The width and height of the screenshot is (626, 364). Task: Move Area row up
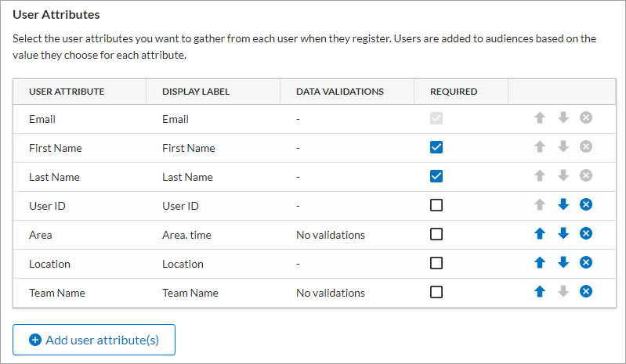[539, 234]
